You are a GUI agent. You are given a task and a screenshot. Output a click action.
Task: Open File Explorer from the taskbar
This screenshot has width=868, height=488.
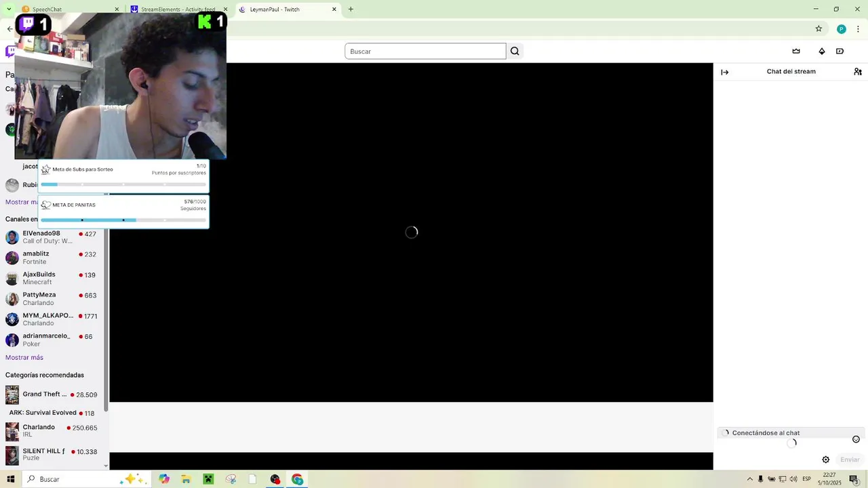tap(186, 479)
